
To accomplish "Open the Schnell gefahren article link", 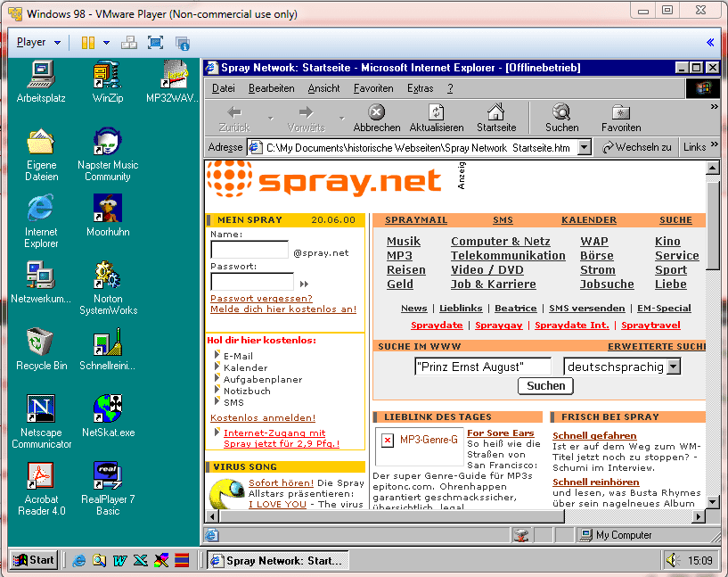I will coord(594,436).
